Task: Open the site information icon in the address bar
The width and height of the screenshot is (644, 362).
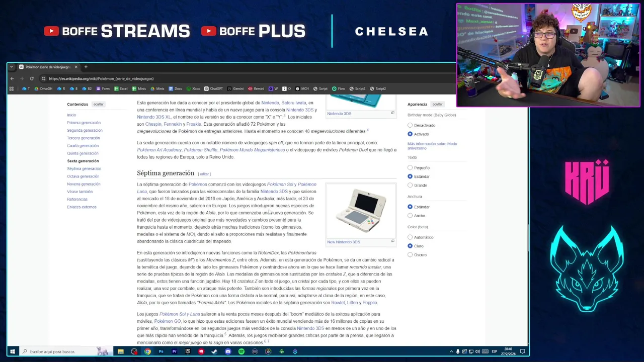Action: 44,78
